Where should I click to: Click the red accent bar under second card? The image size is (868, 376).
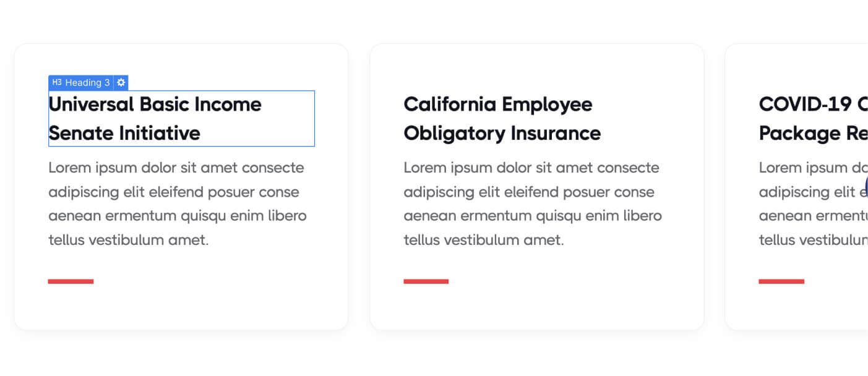(426, 281)
